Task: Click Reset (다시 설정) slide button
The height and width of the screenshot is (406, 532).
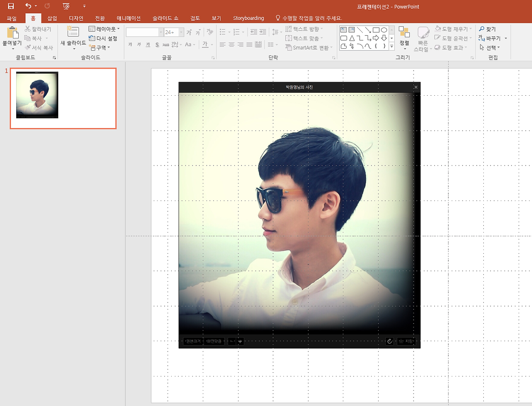Action: click(x=103, y=38)
